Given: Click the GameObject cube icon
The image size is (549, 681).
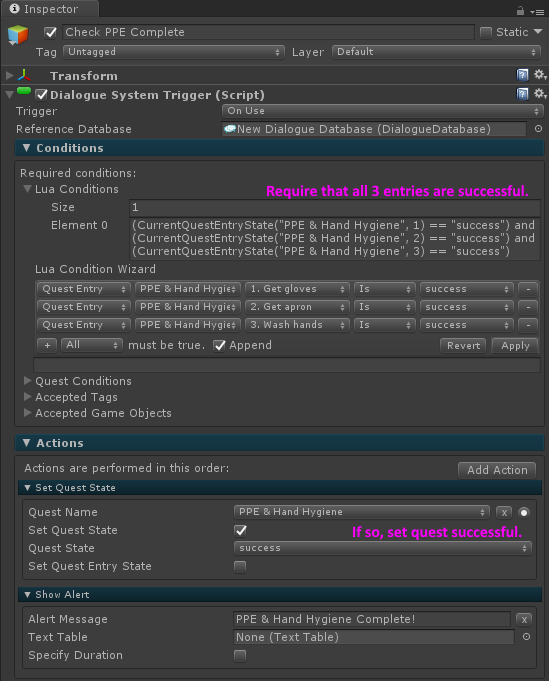Looking at the screenshot, I should tap(18, 35).
